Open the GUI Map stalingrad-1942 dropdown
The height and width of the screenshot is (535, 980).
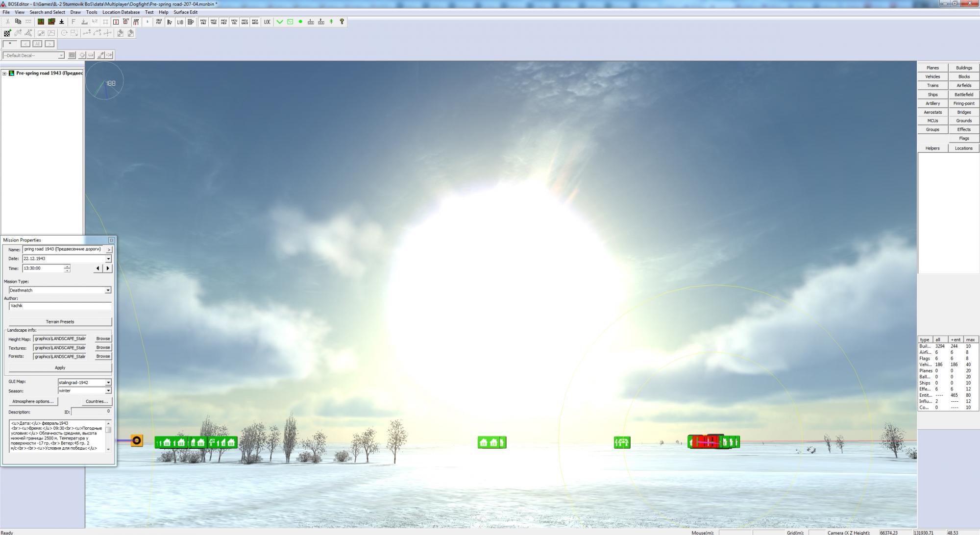pyautogui.click(x=108, y=382)
